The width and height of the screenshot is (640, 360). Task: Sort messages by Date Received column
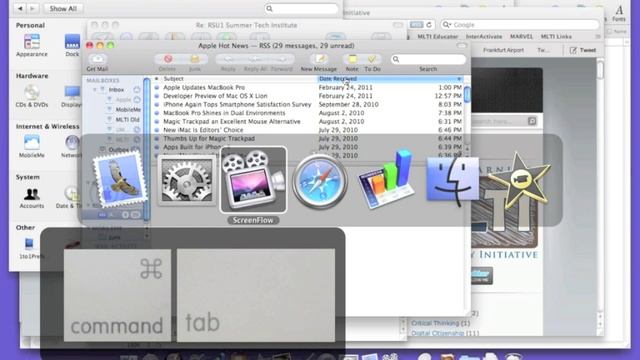[390, 79]
